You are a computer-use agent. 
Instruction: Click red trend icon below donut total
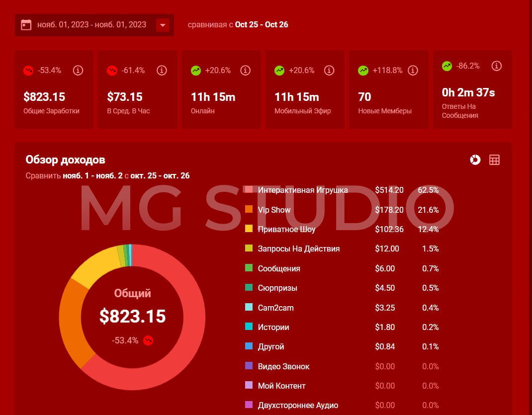[148, 340]
